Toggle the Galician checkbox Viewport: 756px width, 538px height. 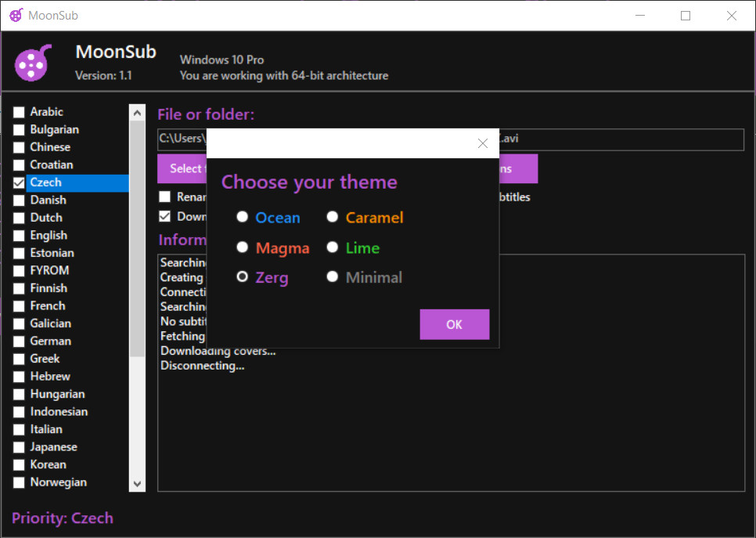click(19, 323)
